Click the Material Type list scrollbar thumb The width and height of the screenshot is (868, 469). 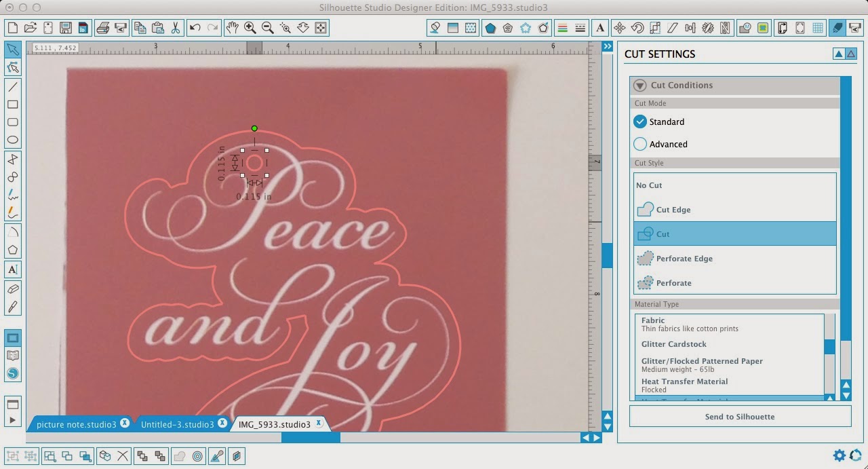tap(829, 347)
